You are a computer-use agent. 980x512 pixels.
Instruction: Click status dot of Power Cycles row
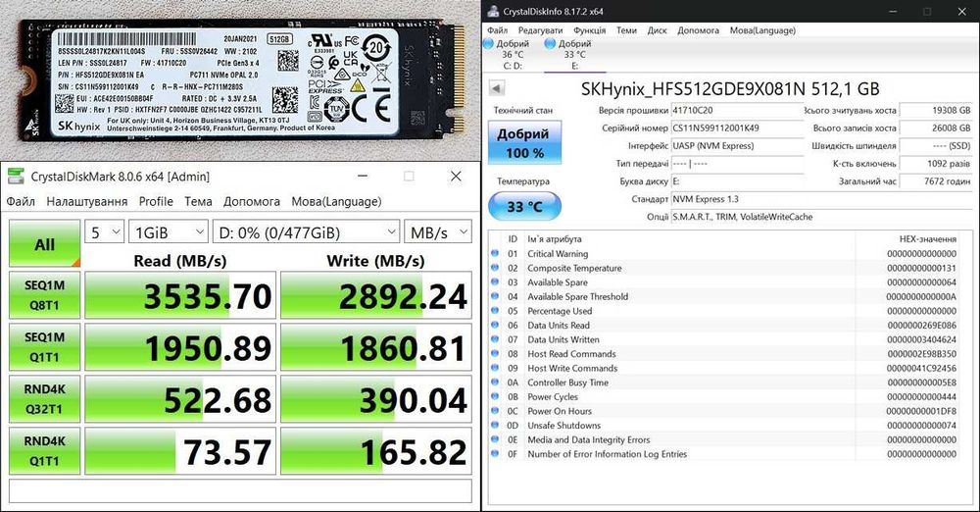pos(495,397)
